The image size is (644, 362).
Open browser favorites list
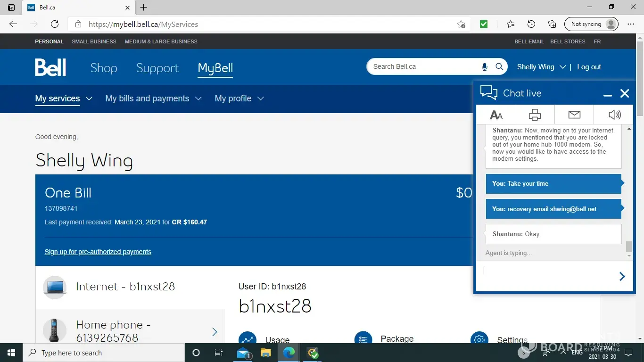tap(511, 24)
